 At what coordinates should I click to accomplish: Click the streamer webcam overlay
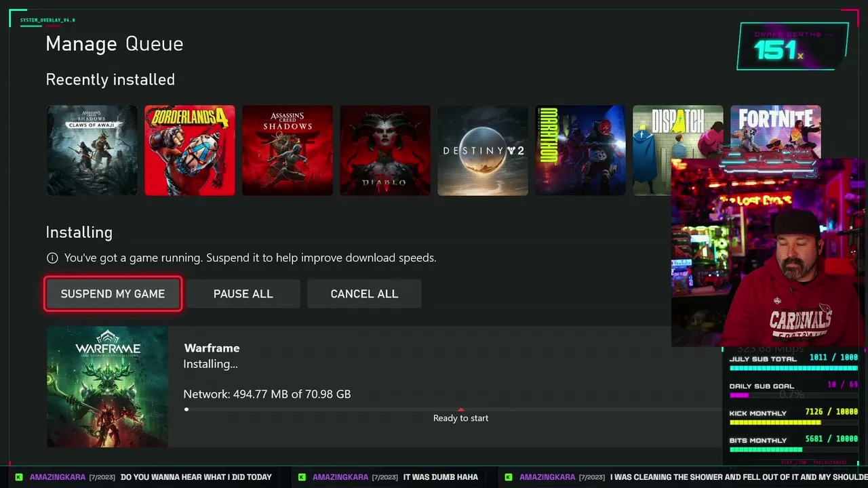tap(769, 253)
